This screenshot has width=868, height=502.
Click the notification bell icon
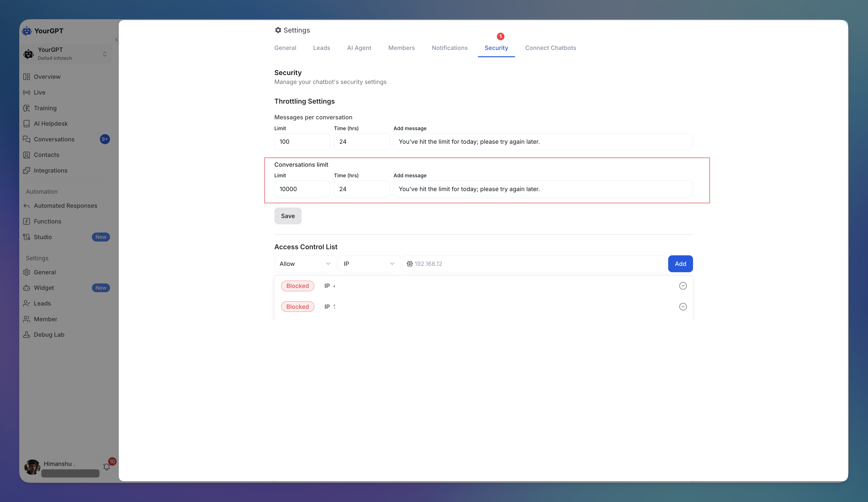coord(106,467)
